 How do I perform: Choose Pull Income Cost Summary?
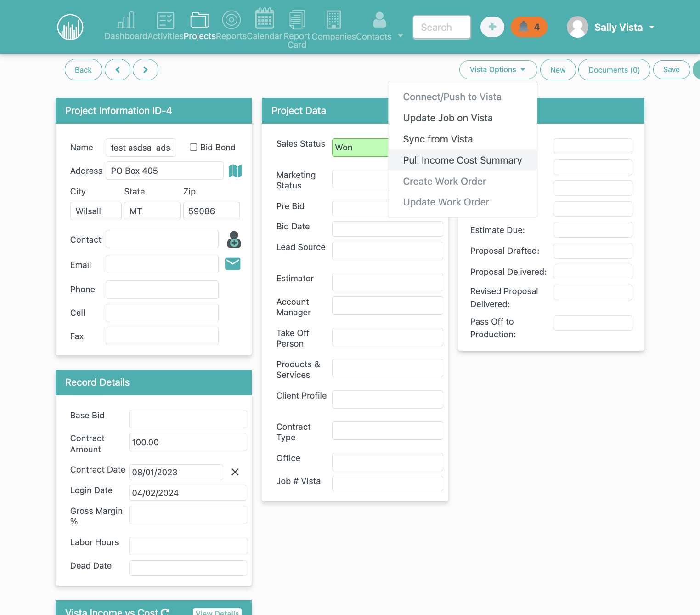(x=463, y=160)
